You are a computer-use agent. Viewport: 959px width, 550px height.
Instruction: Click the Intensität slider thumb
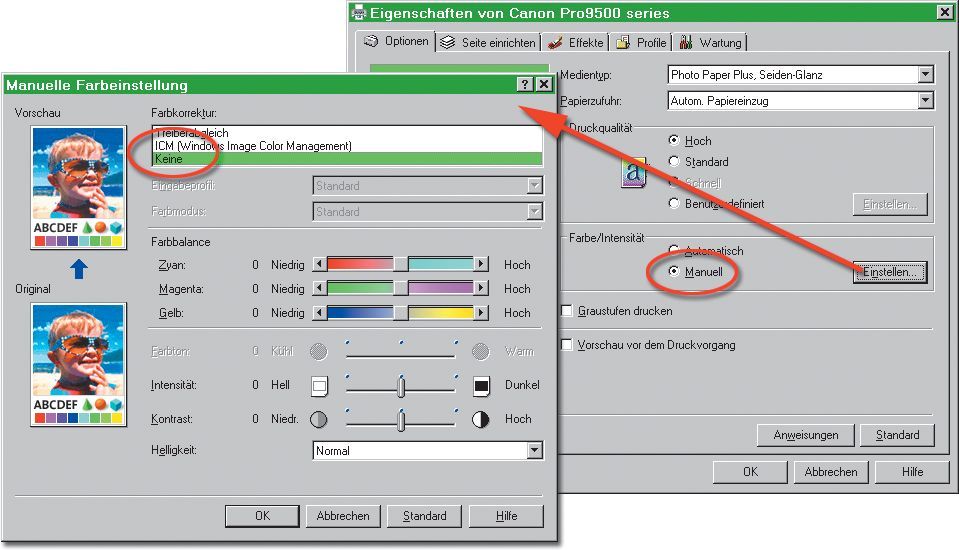point(401,387)
